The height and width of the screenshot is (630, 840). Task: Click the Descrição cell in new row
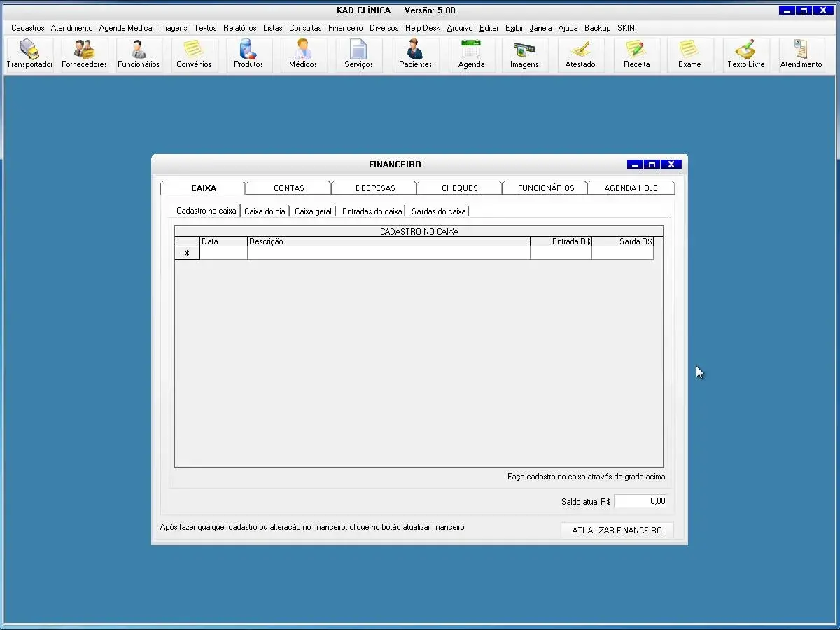388,253
